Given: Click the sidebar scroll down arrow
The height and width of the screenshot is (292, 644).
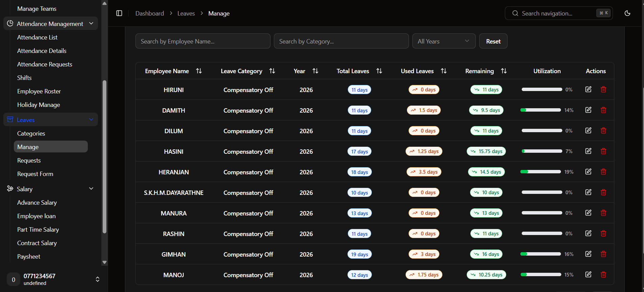Looking at the screenshot, I should click(x=104, y=262).
